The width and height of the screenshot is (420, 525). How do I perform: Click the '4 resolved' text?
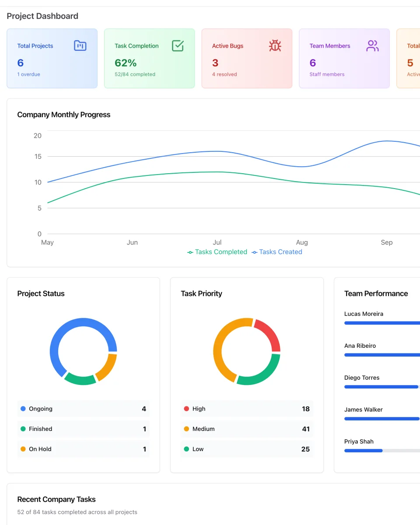pos(224,74)
